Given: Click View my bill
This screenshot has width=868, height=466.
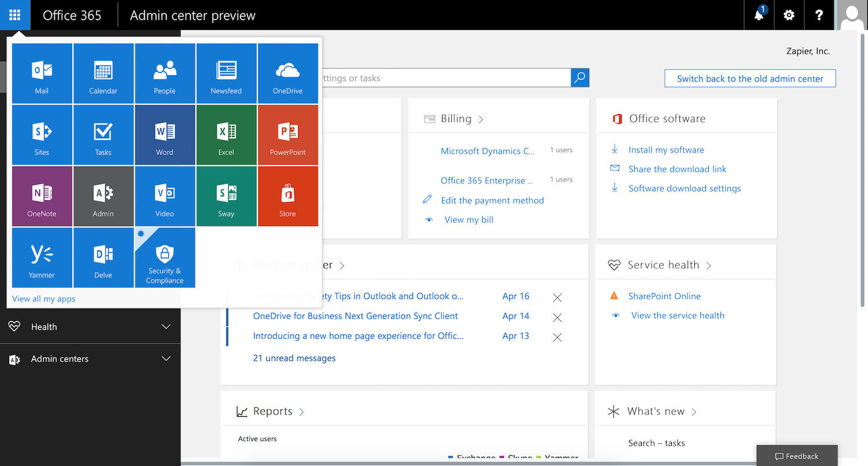Looking at the screenshot, I should (469, 220).
